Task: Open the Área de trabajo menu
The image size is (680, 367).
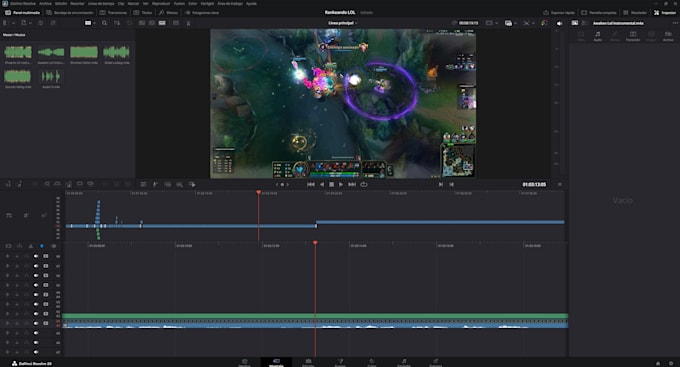Action: (x=230, y=3)
